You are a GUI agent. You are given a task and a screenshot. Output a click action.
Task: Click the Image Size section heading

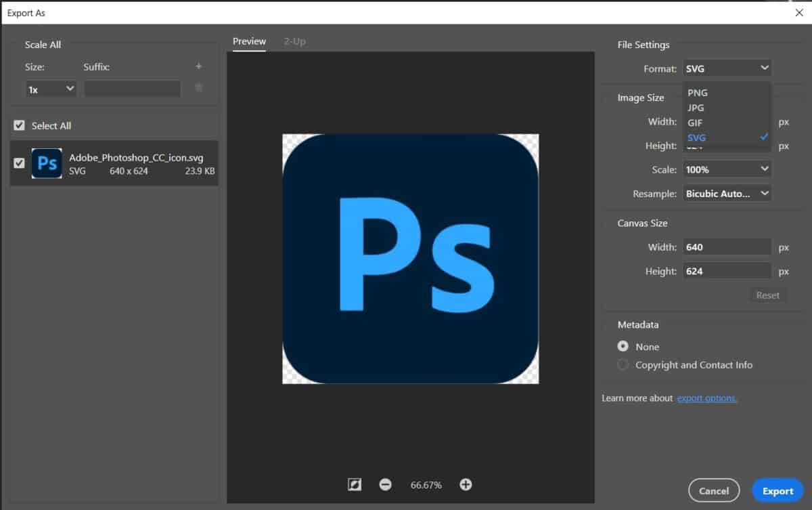pyautogui.click(x=641, y=98)
